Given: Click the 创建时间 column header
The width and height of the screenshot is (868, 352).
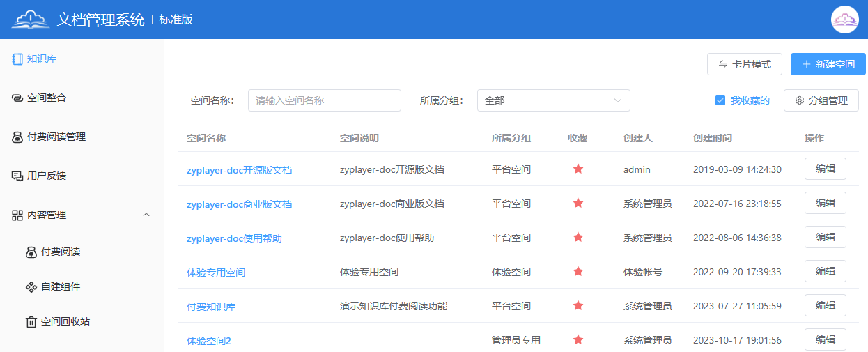Looking at the screenshot, I should click(x=713, y=138).
